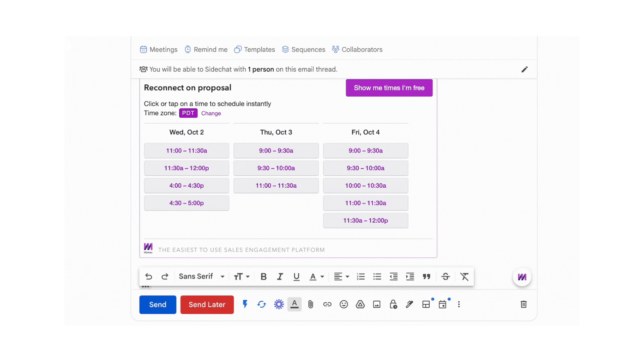This screenshot has width=644, height=362.
Task: Open the Templates tab
Action: point(255,50)
